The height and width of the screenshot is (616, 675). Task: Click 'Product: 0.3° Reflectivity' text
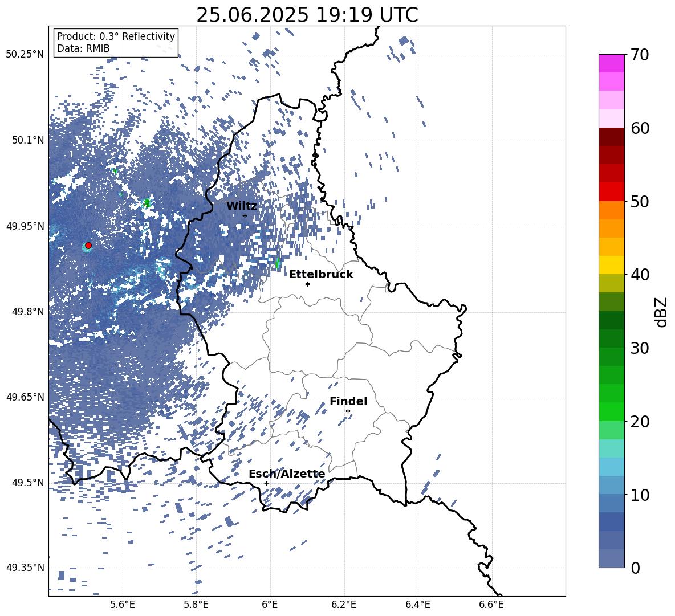(x=116, y=36)
